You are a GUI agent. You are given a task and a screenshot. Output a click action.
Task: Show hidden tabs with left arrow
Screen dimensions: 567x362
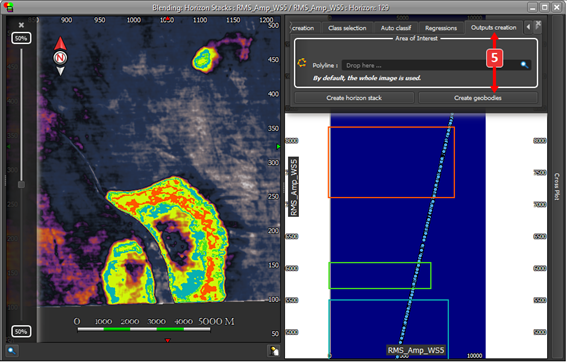point(528,27)
